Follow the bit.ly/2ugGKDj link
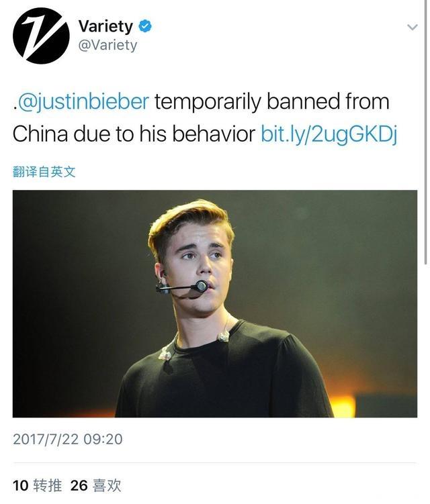The width and height of the screenshot is (430, 504). (x=329, y=134)
